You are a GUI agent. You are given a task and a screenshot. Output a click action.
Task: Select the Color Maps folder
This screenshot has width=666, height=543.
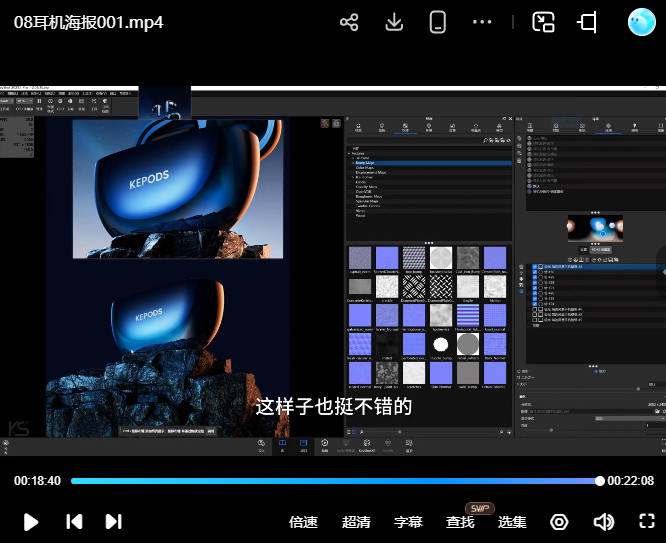coord(364,168)
